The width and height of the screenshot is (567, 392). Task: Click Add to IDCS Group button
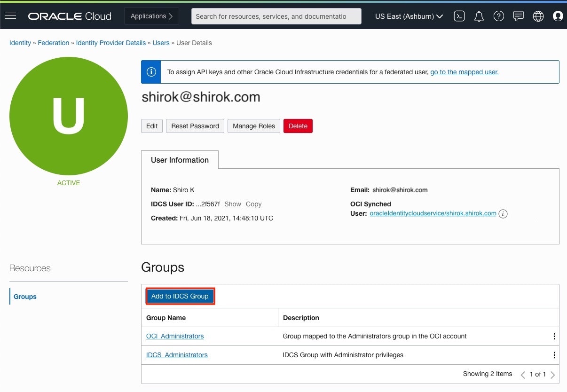[180, 296]
